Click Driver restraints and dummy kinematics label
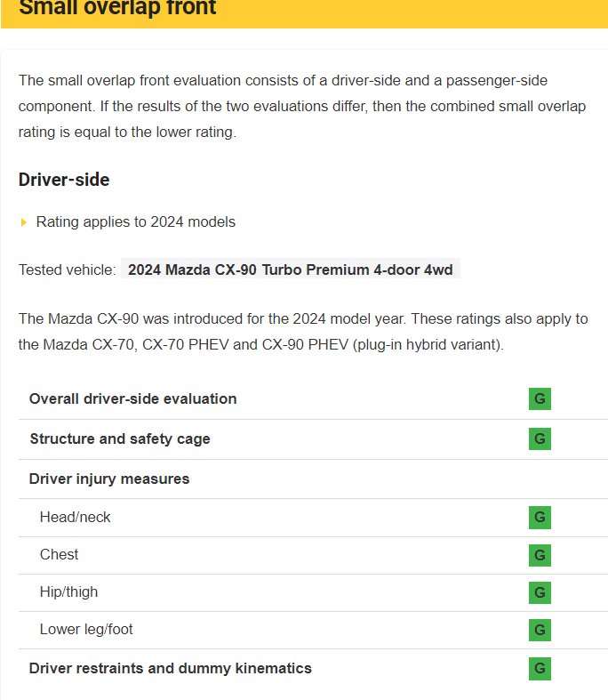The image size is (608, 700). 170,668
